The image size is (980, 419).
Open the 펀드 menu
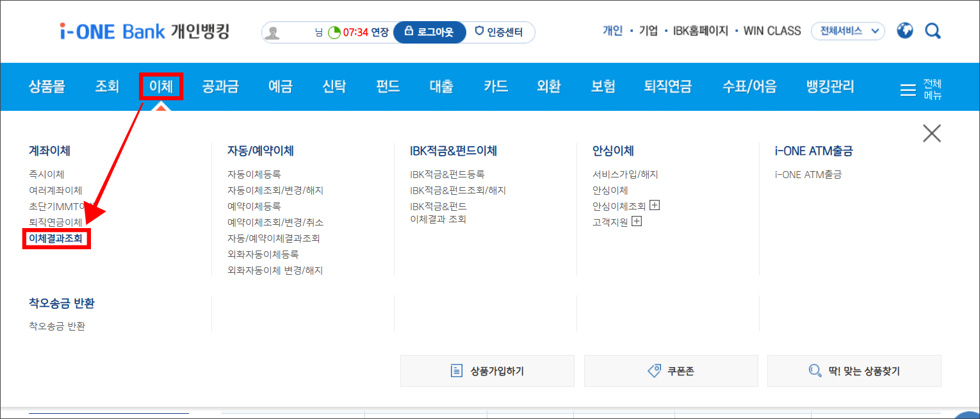point(388,86)
